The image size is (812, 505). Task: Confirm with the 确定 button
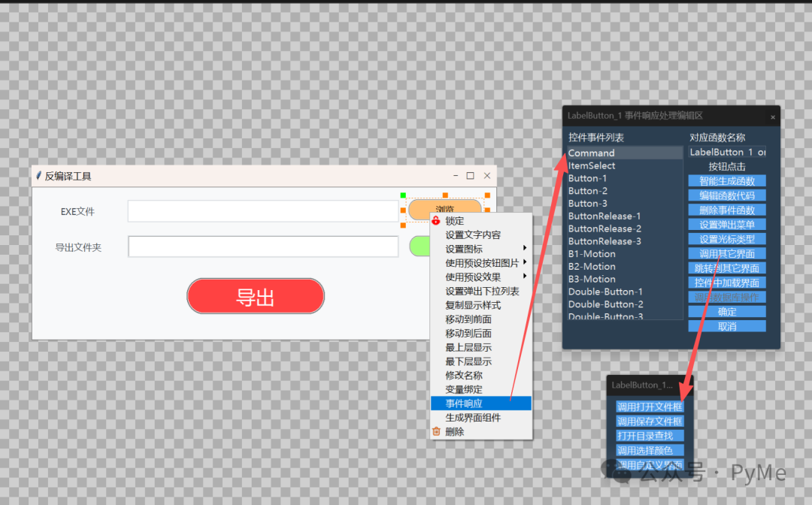(x=726, y=312)
